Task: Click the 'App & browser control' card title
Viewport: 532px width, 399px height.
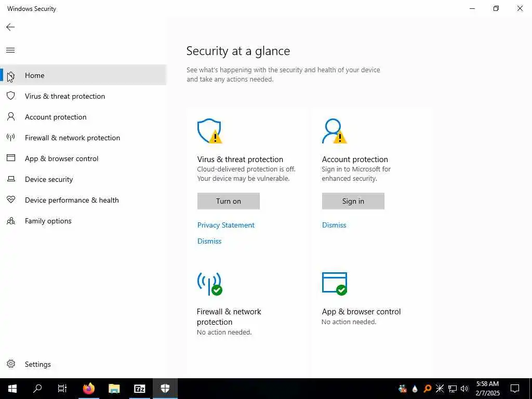Action: coord(362,312)
